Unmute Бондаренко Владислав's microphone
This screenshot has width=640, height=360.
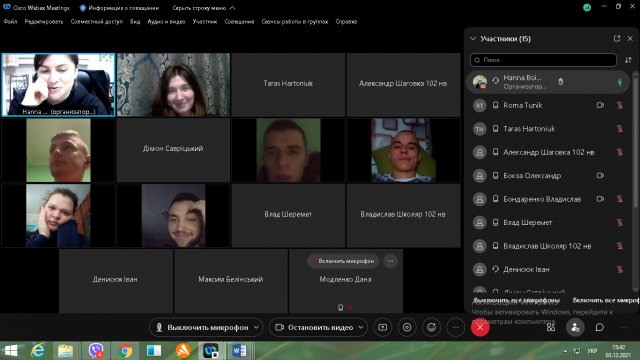click(620, 199)
